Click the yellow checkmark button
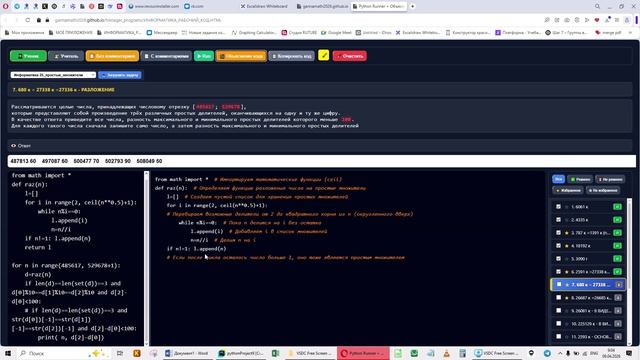This screenshot has width=640, height=360. [x=324, y=55]
